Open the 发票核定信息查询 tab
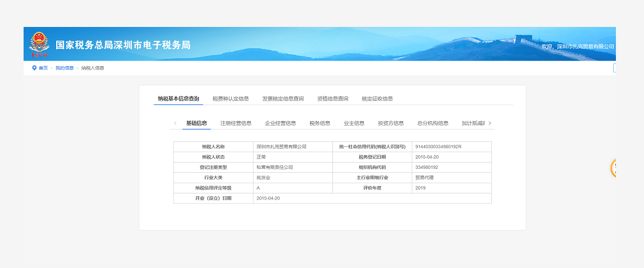The height and width of the screenshot is (268, 644). click(282, 99)
